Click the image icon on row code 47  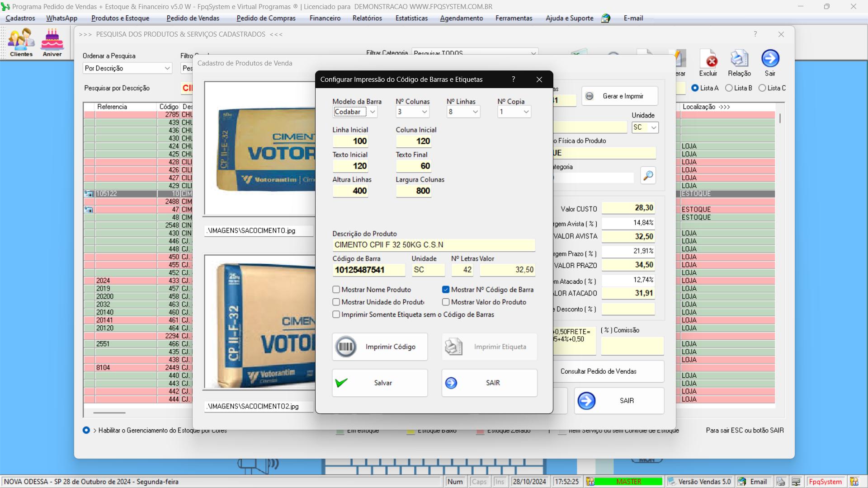point(89,210)
